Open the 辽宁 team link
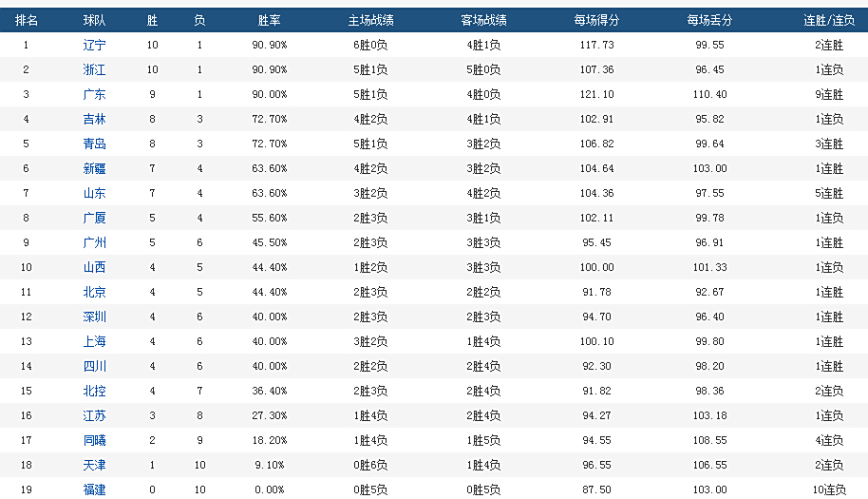This screenshot has width=868, height=499. tap(94, 45)
